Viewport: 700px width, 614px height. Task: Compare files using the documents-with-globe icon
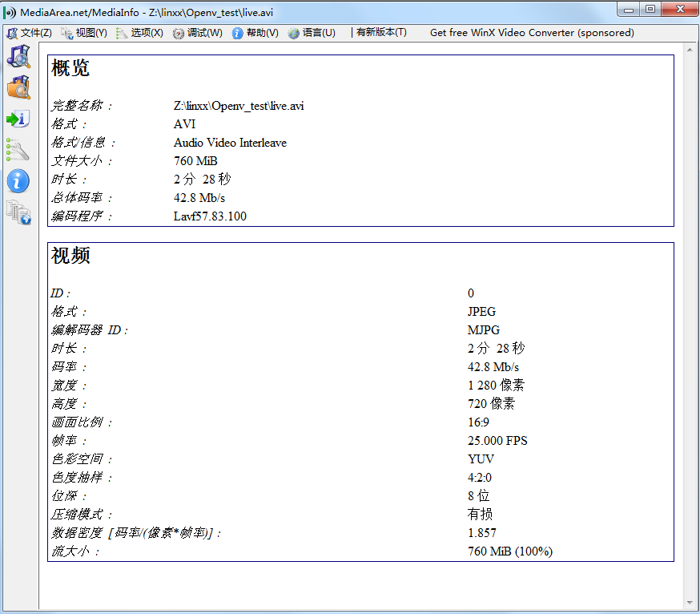click(19, 213)
